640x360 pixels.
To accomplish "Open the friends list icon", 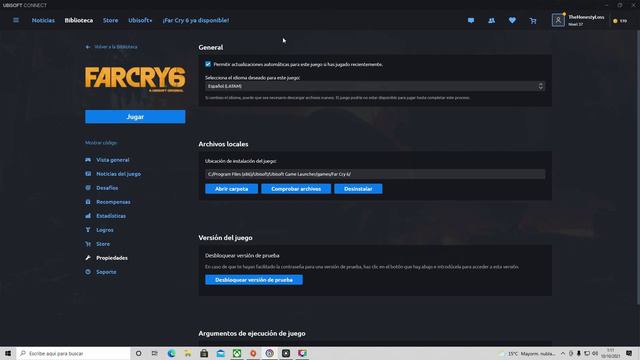I will 491,20.
